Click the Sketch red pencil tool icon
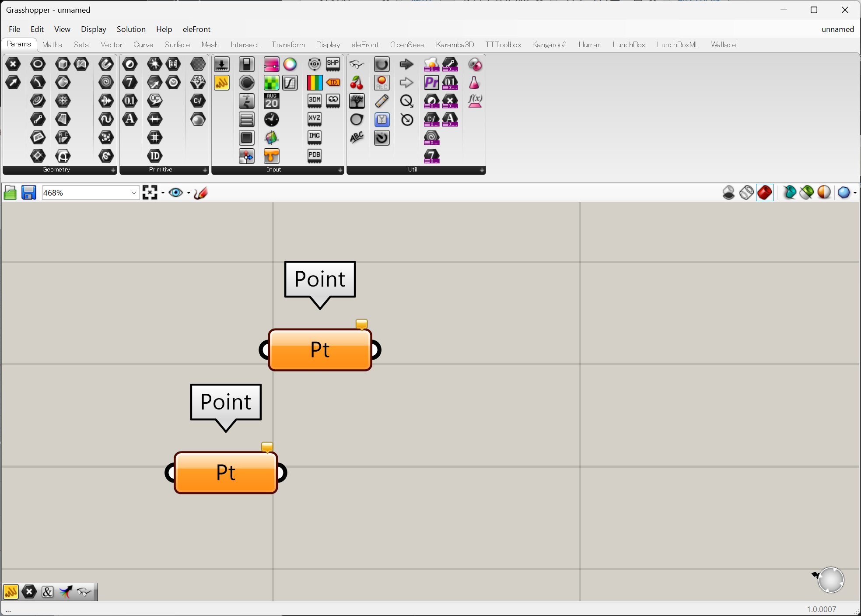Screen dimensions: 861x616 point(201,193)
